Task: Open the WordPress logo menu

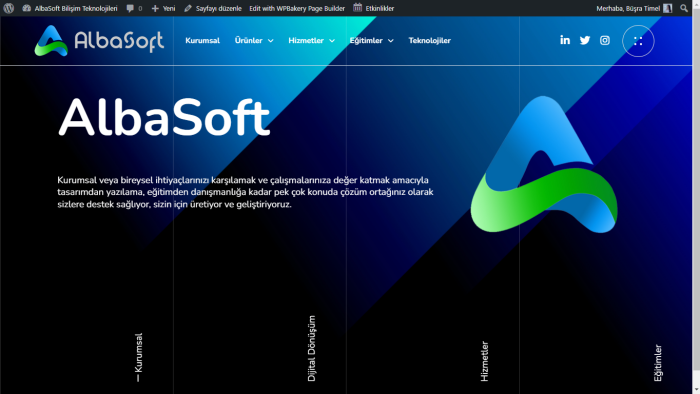Action: 8,8
